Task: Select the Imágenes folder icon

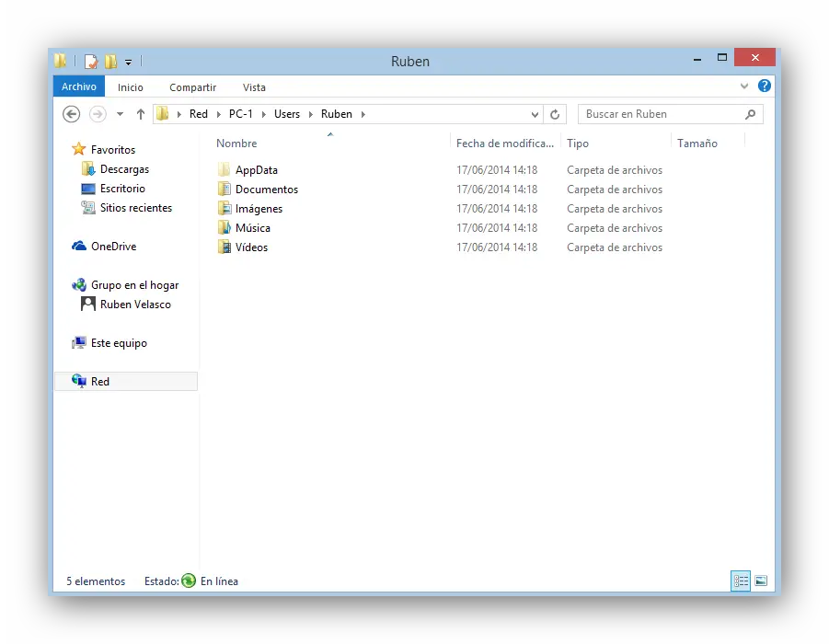Action: click(225, 208)
